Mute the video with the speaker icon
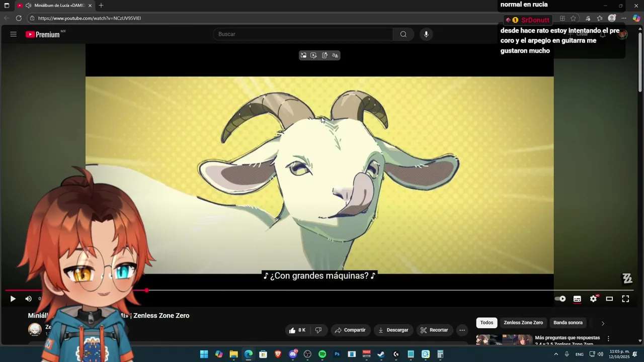644x362 pixels. (x=29, y=299)
